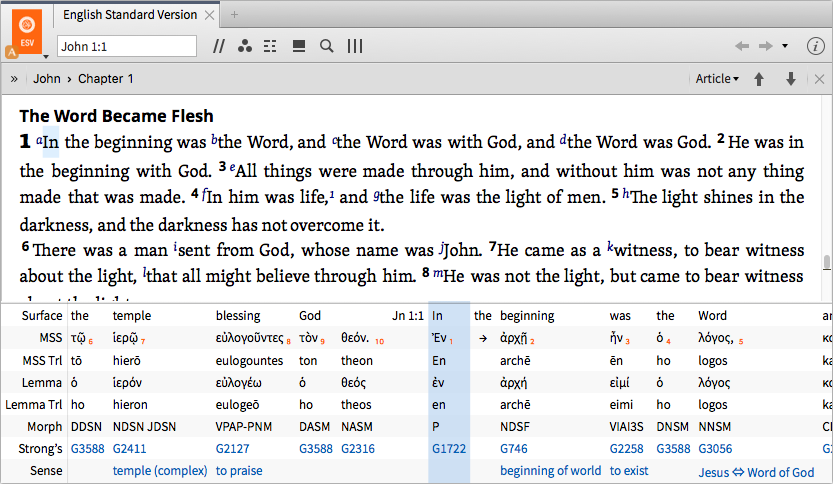Screen dimensions: 833x484
Task: Open the visual filters three-dots icon
Action: click(x=245, y=46)
